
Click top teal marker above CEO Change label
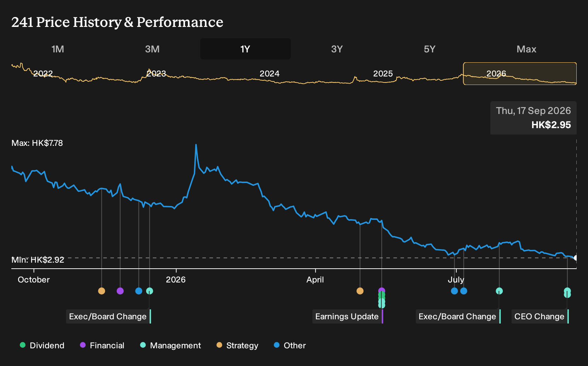[x=567, y=290]
